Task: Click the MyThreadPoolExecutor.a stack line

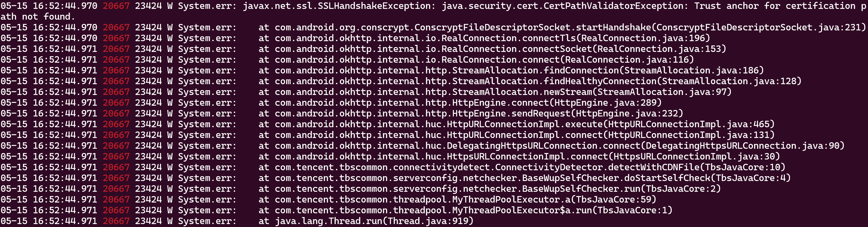Action: pyautogui.click(x=328, y=200)
